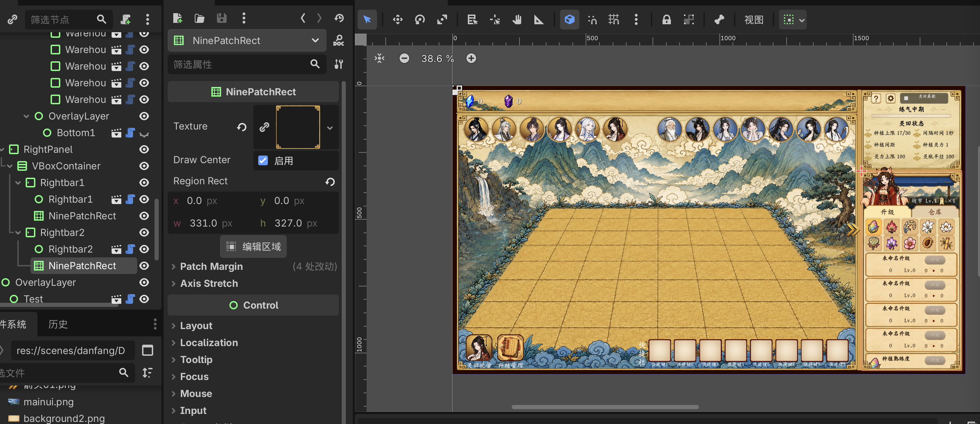Screen dimensions: 980x424
Task: Open snapping options three-dot menu
Action: 636,19
